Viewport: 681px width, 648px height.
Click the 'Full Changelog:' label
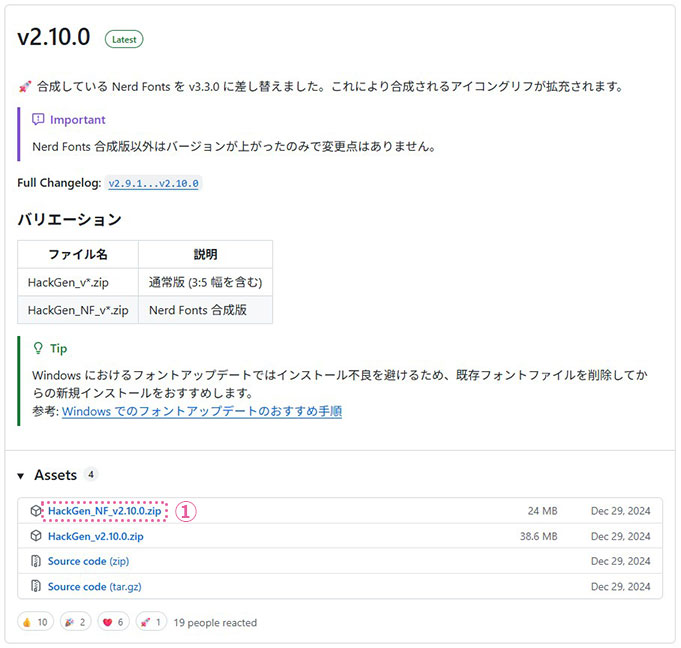point(59,183)
